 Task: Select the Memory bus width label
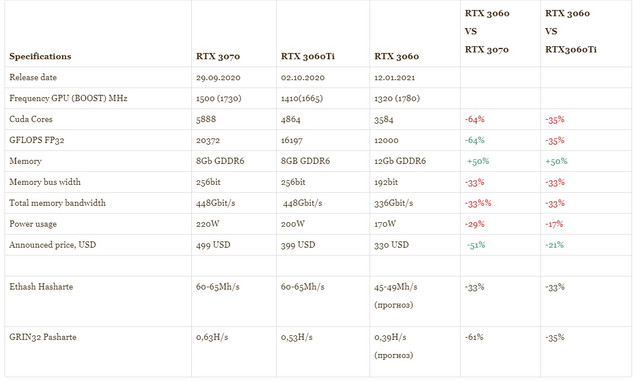coord(45,182)
